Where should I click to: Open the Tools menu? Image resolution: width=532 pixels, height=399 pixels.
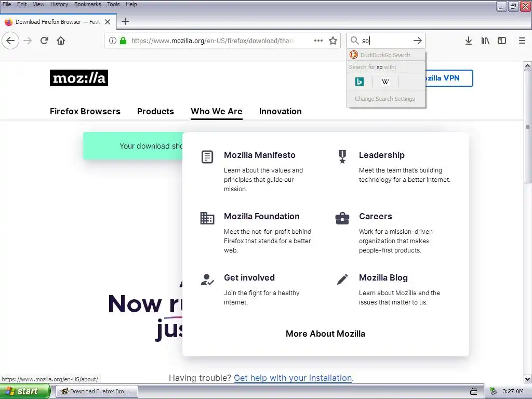(x=113, y=4)
